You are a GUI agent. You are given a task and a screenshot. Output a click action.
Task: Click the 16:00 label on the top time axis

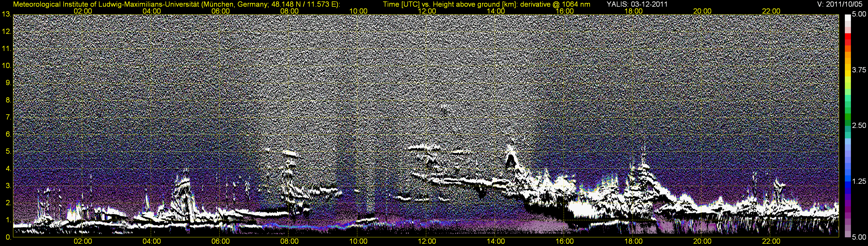pos(565,11)
